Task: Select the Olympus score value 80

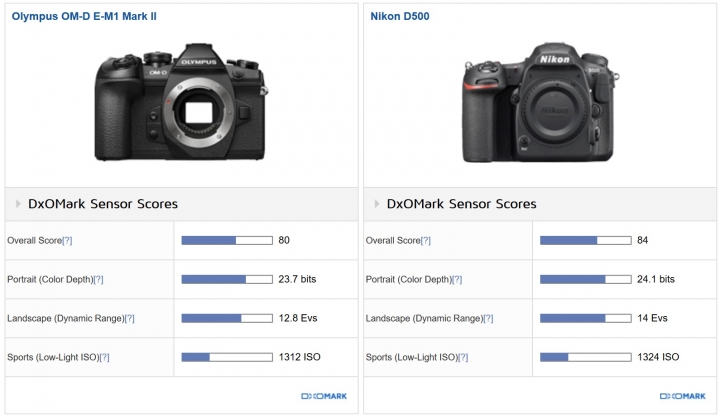Action: (x=284, y=240)
